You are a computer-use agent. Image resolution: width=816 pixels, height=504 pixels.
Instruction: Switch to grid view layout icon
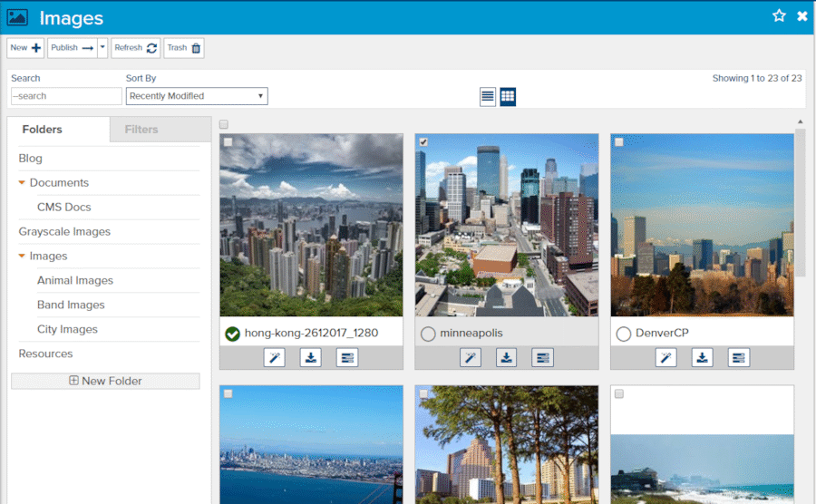coord(508,97)
